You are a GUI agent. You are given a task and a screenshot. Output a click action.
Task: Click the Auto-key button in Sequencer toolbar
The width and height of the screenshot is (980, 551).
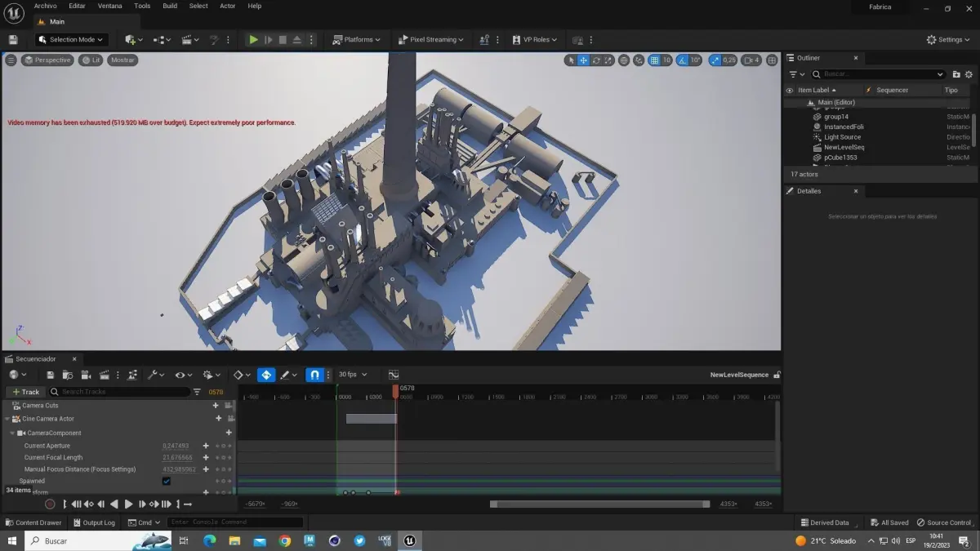click(x=266, y=375)
